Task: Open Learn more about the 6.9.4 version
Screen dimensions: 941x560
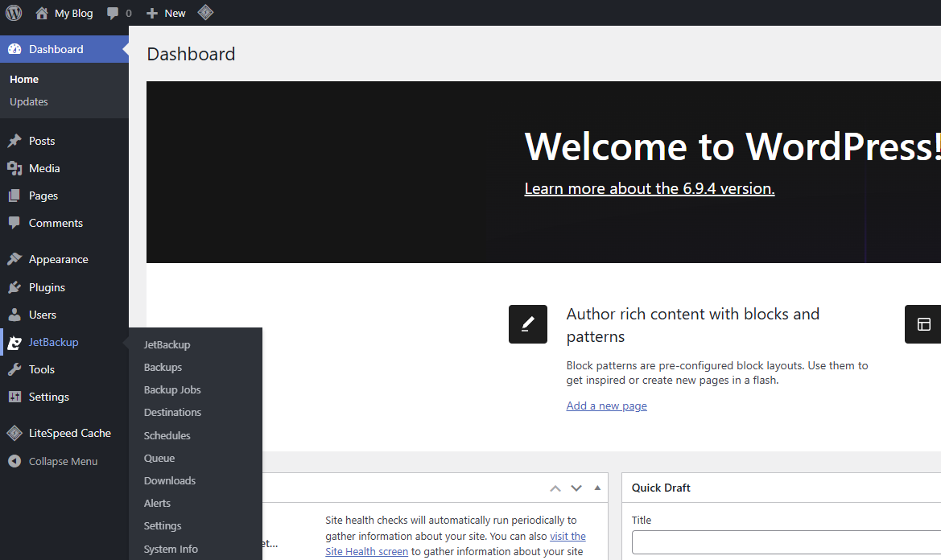Action: coord(650,188)
